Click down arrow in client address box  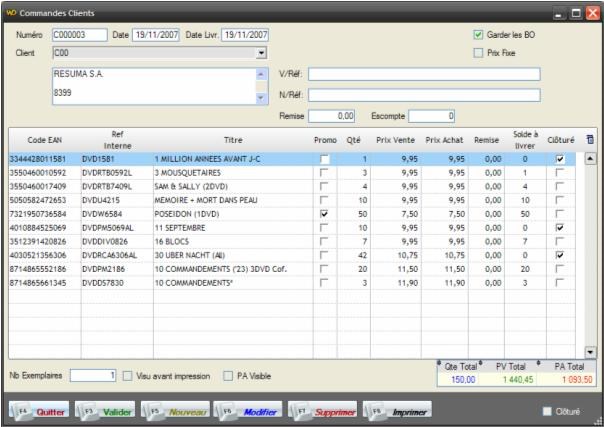[x=261, y=98]
